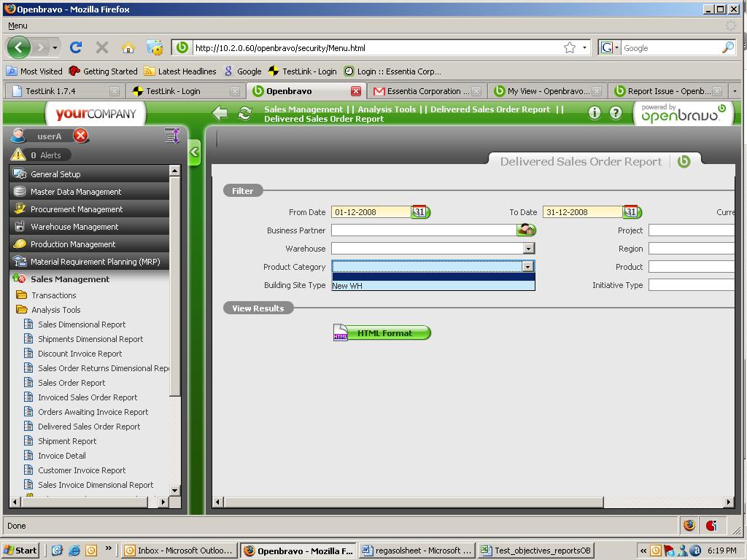Screen dimensions: 747x560
Task: Click the help question mark icon
Action: 616,112
